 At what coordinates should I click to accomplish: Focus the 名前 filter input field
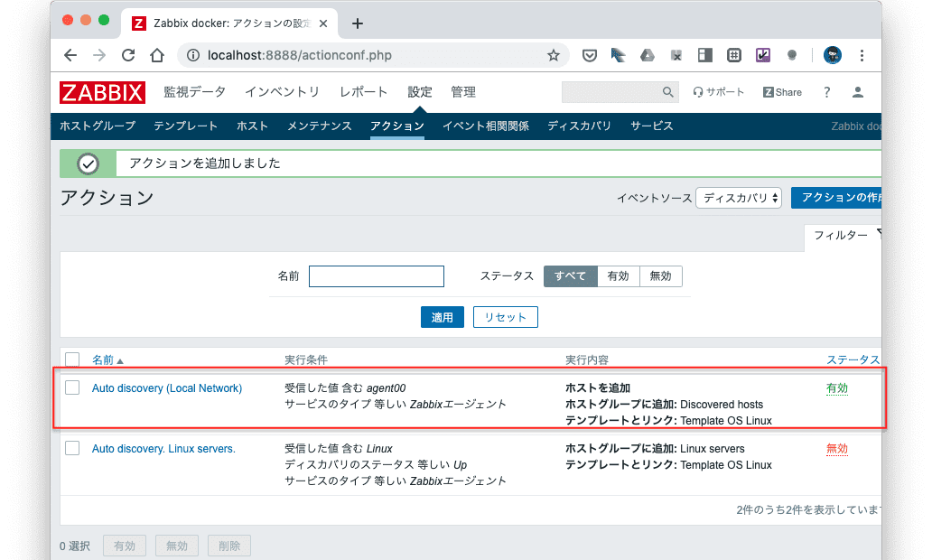[377, 276]
